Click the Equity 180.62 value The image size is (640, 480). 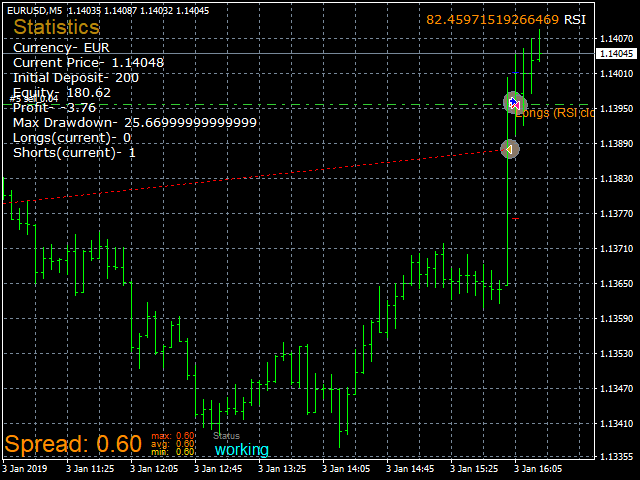(x=88, y=93)
